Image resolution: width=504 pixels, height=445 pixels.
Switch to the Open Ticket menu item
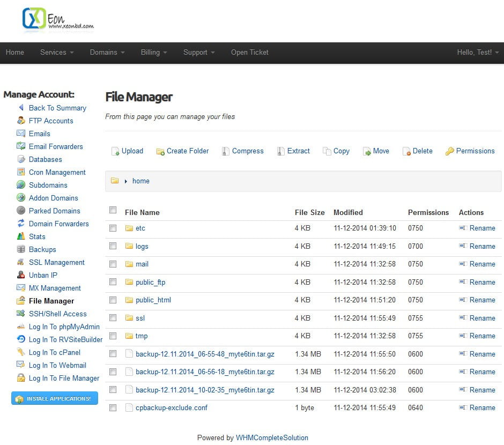coord(249,52)
